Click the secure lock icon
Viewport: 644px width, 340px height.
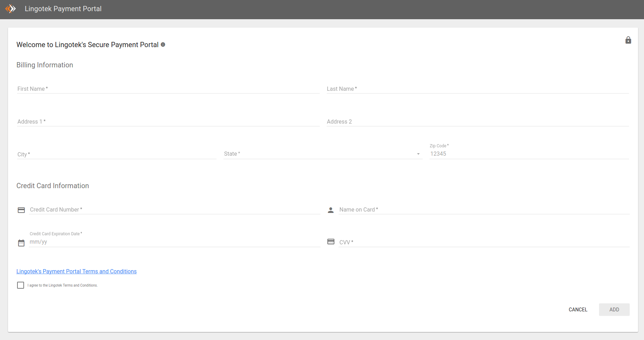click(x=628, y=40)
